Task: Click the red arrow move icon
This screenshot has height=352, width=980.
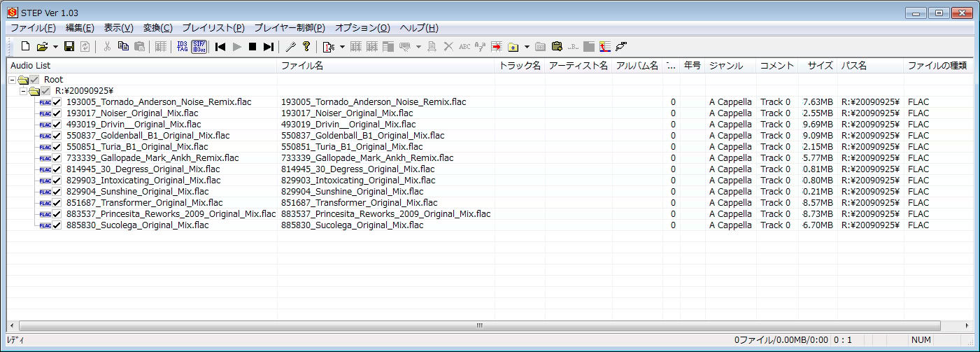Action: pos(497,47)
